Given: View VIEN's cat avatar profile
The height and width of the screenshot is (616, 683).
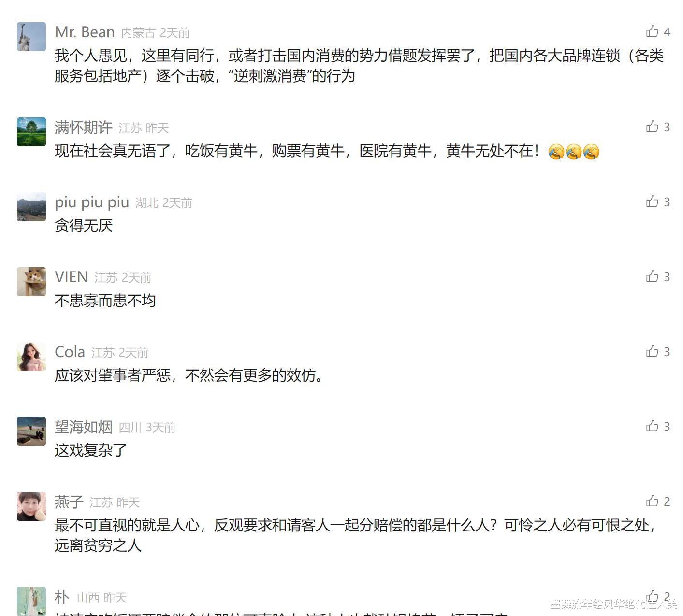Looking at the screenshot, I should pyautogui.click(x=31, y=282).
